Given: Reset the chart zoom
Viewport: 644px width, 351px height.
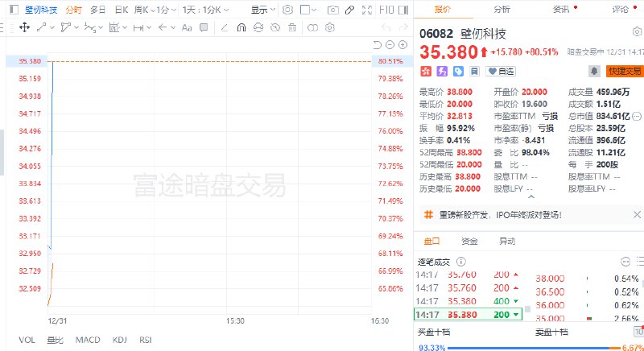Looking at the screenshot, I should point(377,45).
